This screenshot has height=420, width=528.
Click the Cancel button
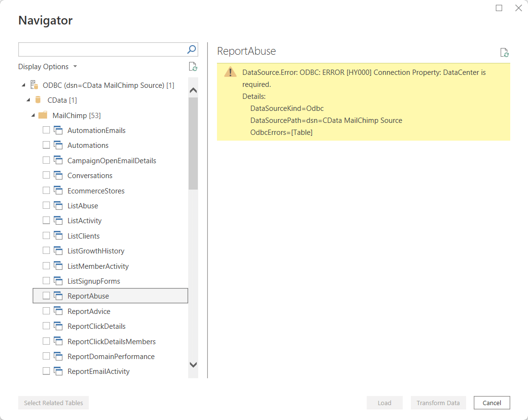(492, 403)
